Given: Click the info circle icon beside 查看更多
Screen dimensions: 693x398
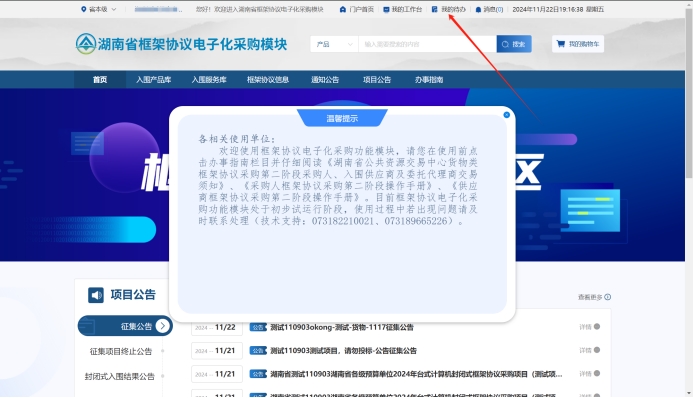Looking at the screenshot, I should [x=608, y=297].
